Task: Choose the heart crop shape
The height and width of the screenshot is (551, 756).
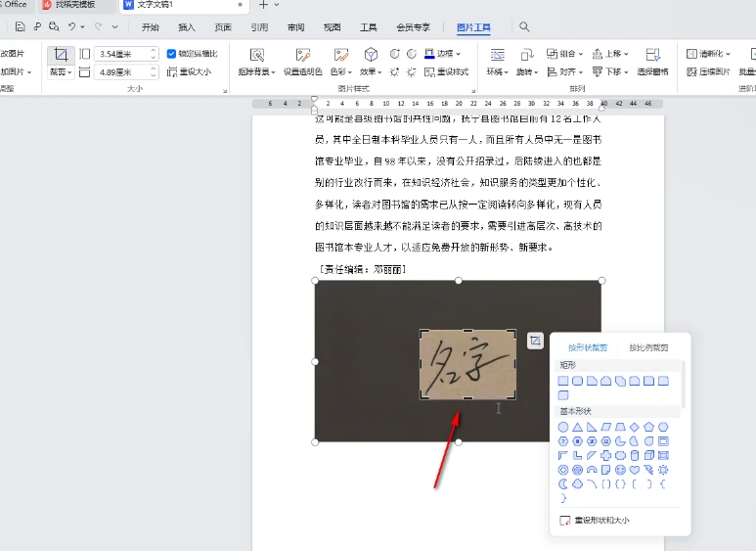Action: click(x=635, y=470)
